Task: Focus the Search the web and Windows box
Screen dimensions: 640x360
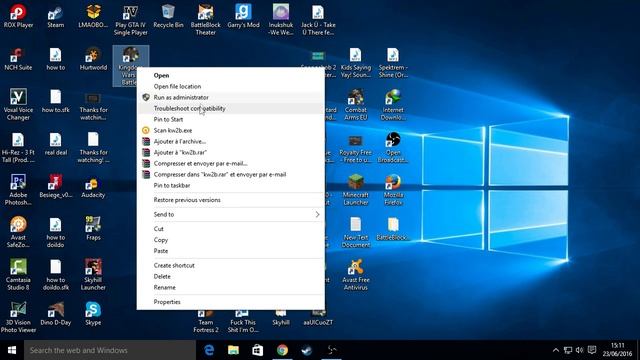Action: 110,350
